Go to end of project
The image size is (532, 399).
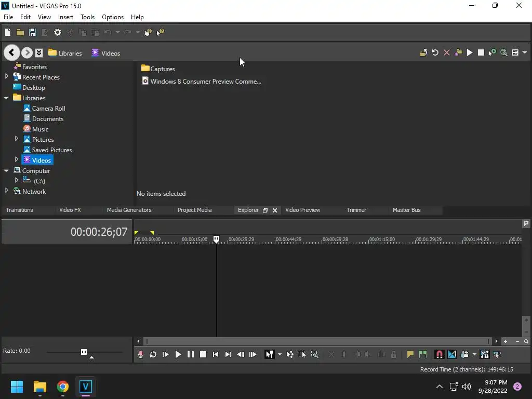point(228,354)
